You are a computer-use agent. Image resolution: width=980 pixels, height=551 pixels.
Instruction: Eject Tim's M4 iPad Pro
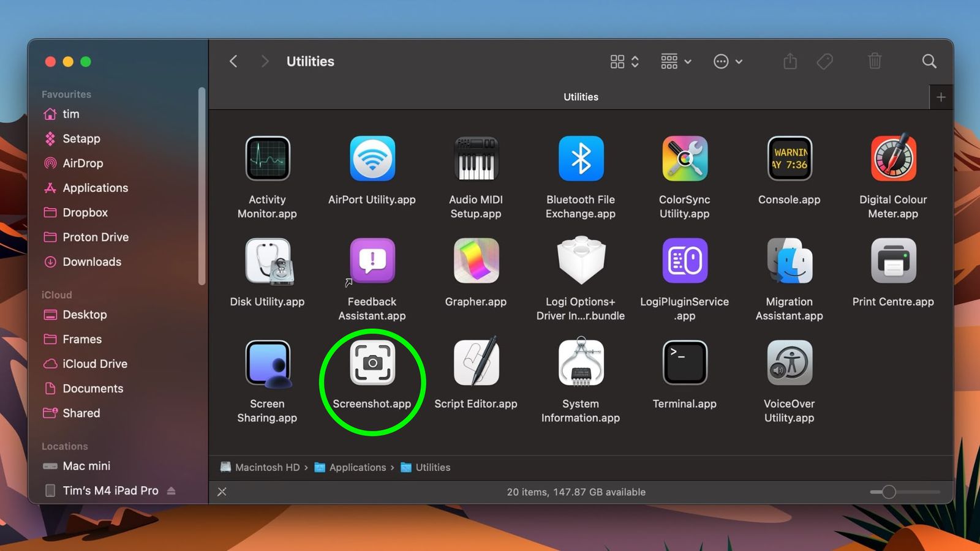(170, 490)
